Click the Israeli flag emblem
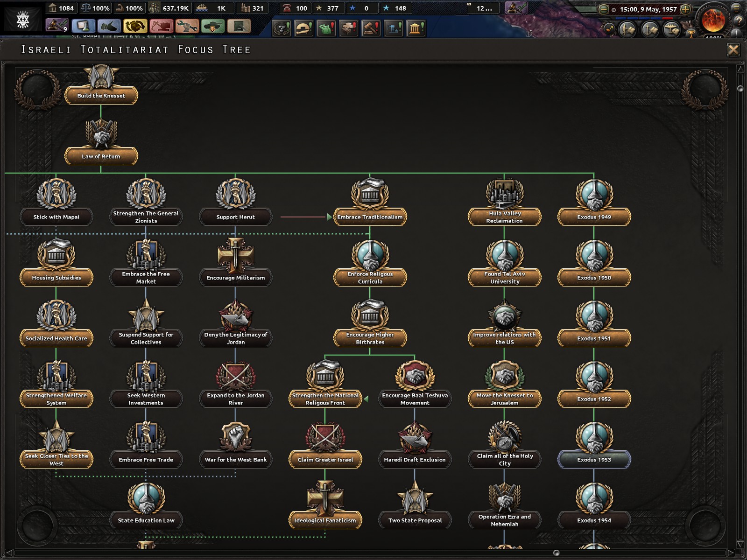Image resolution: width=747 pixels, height=560 pixels. [x=22, y=19]
